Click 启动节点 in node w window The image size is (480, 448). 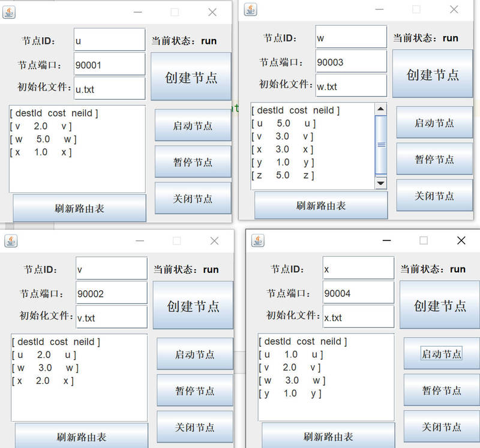434,122
